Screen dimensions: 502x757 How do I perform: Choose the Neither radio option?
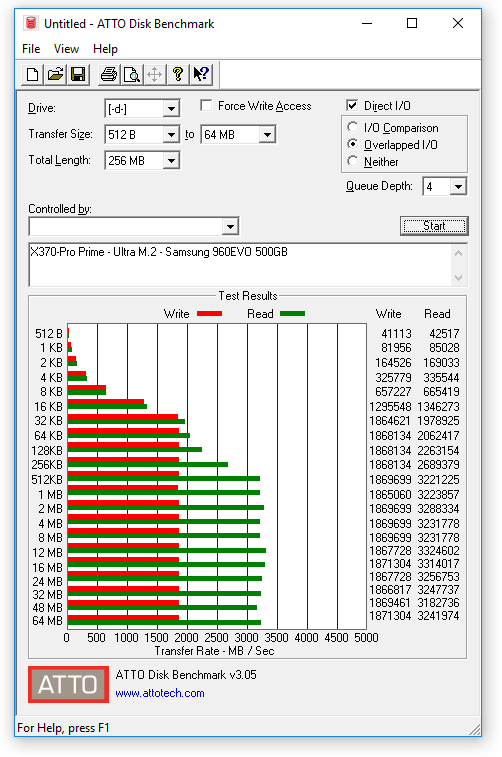pos(353,161)
